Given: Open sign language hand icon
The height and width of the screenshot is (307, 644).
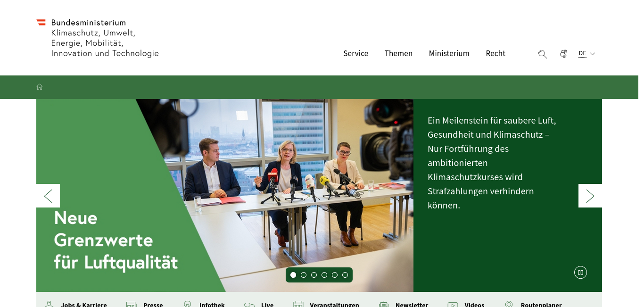Looking at the screenshot, I should [x=563, y=54].
